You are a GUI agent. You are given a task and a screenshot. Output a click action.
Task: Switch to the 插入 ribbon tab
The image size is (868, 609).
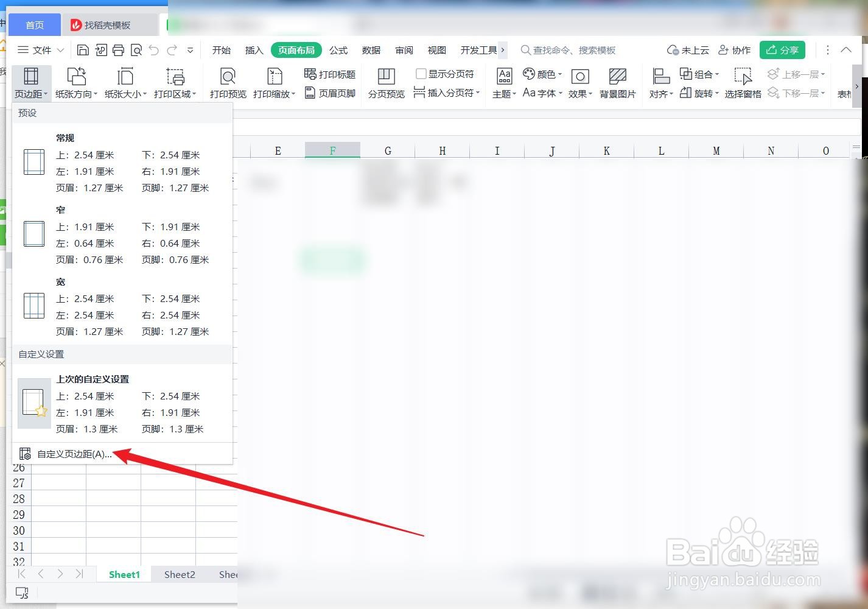tap(254, 50)
